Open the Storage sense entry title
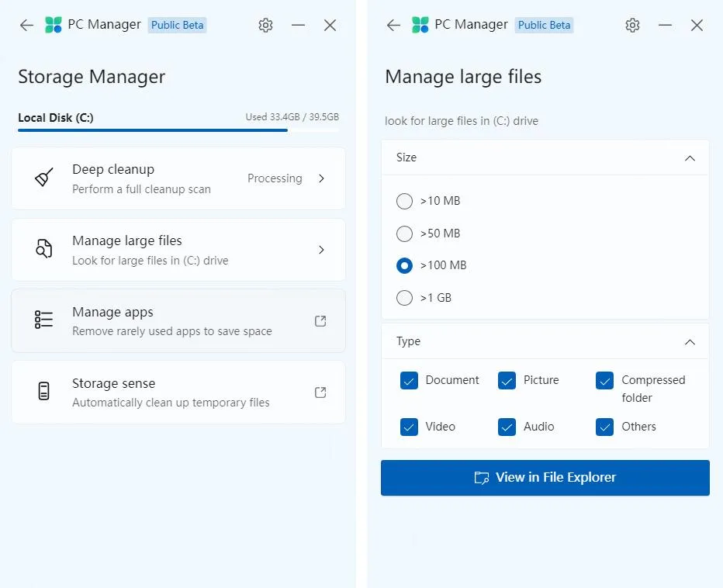Screen dimensions: 723x588 [x=113, y=383]
